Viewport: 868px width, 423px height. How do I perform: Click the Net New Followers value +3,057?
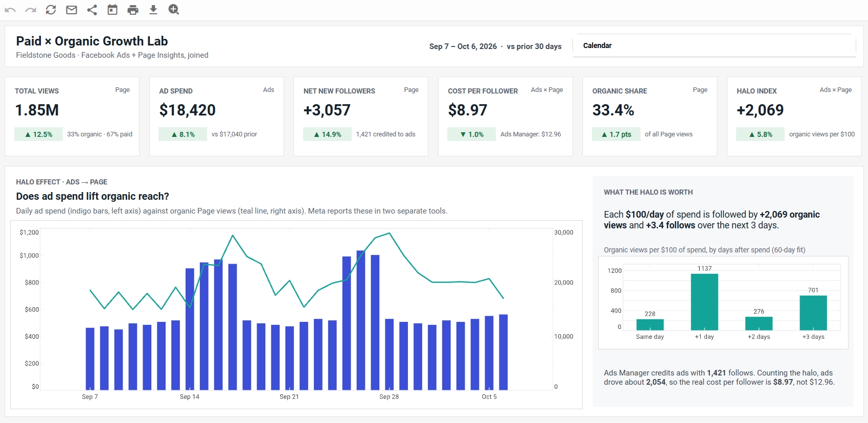point(327,110)
